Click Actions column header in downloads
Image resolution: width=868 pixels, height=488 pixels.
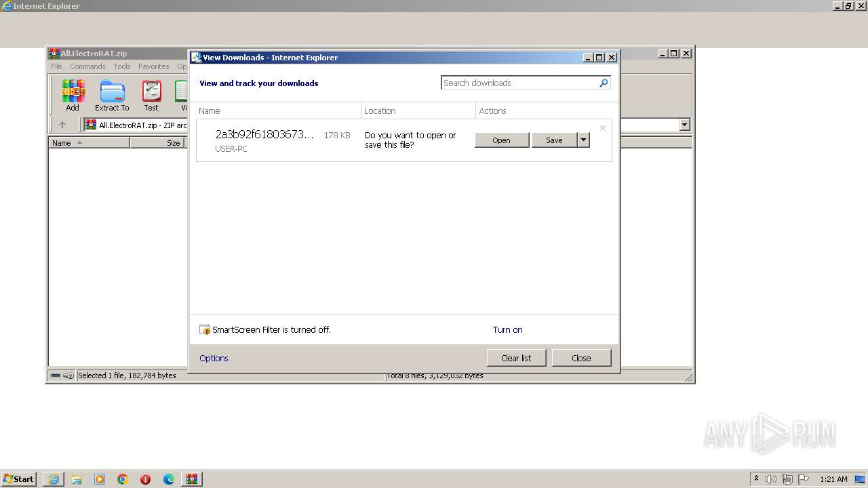tap(544, 110)
